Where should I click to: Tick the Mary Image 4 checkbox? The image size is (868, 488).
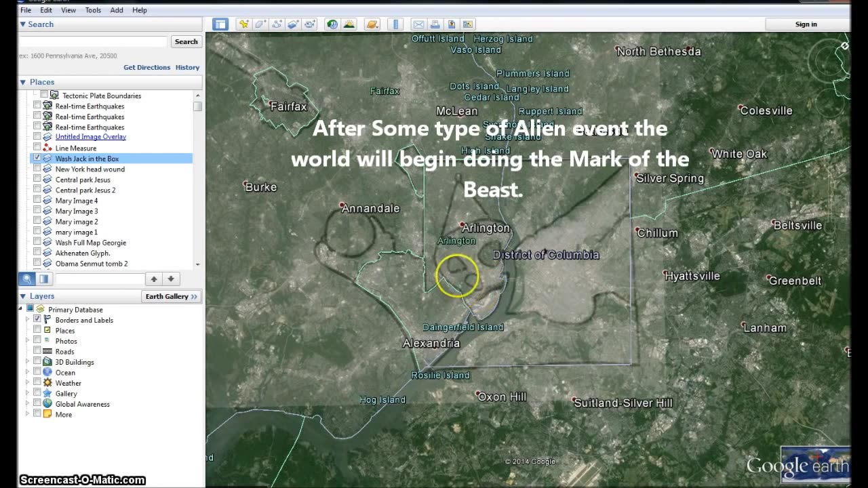pos(37,201)
